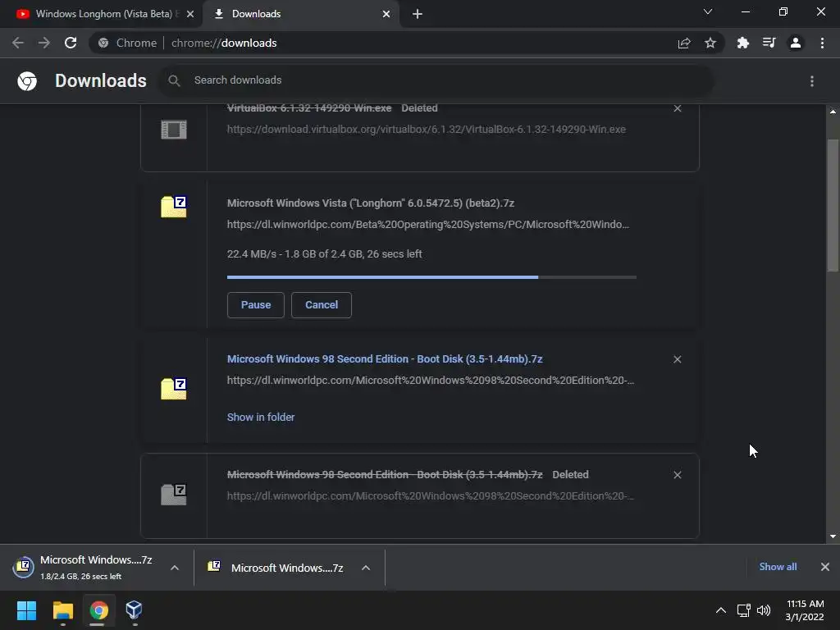Click the VirtualBox download URL text
Screen dimensions: 840x630
[427, 129]
